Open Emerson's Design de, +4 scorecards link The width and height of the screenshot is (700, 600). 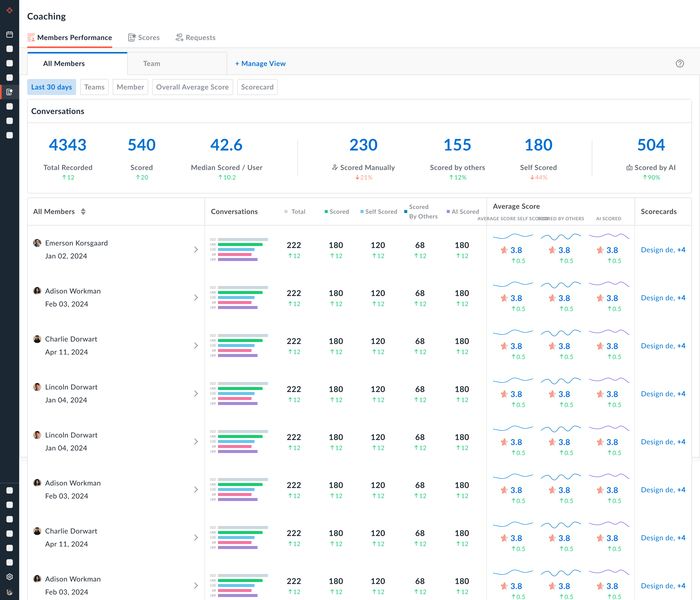[663, 250]
